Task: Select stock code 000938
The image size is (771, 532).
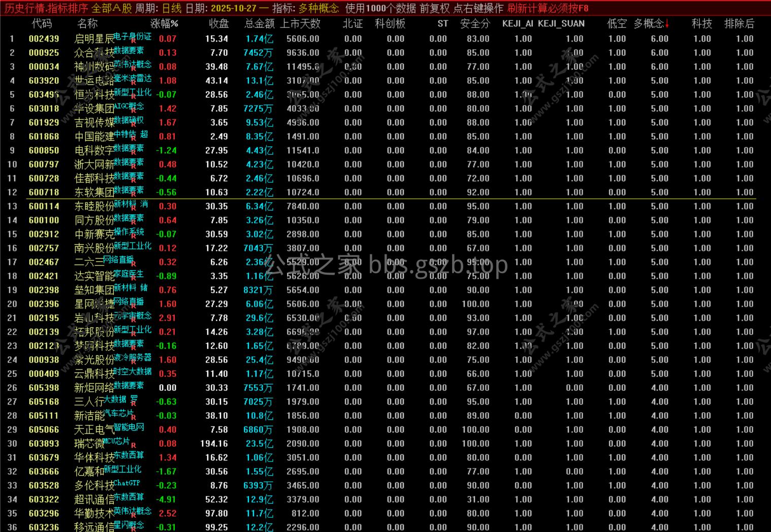Action: (44, 360)
